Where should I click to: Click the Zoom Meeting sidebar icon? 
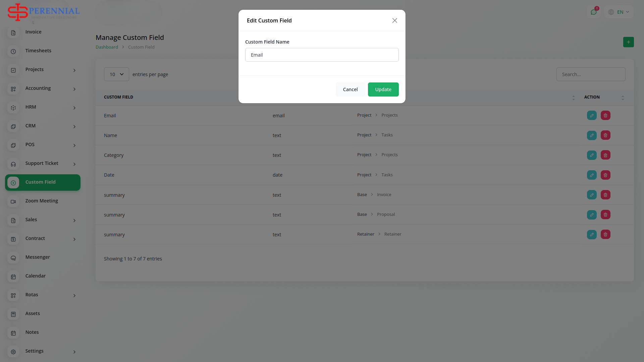(13, 201)
